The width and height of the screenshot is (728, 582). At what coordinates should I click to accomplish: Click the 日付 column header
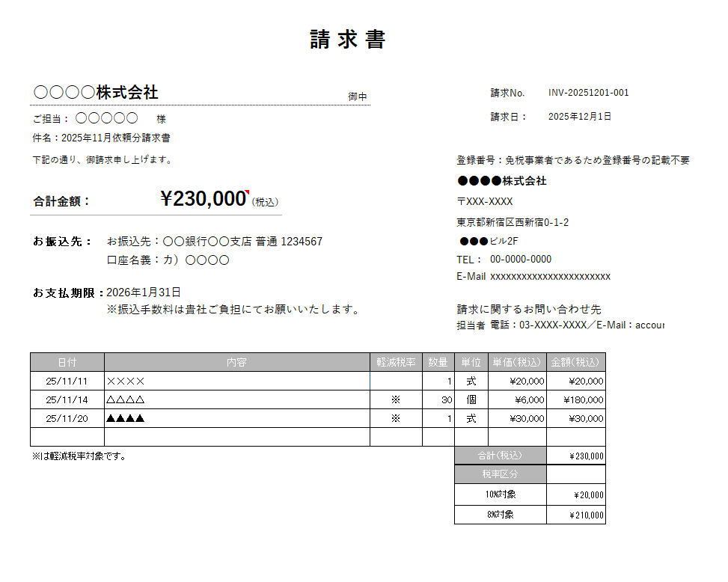[67, 362]
